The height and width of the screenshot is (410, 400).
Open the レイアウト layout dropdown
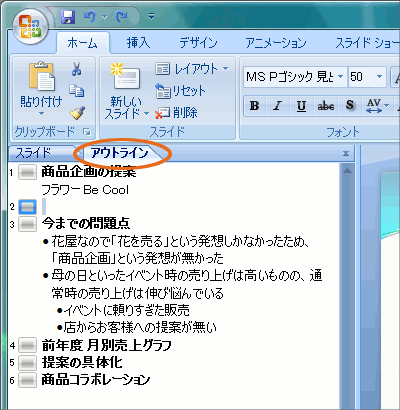192,69
